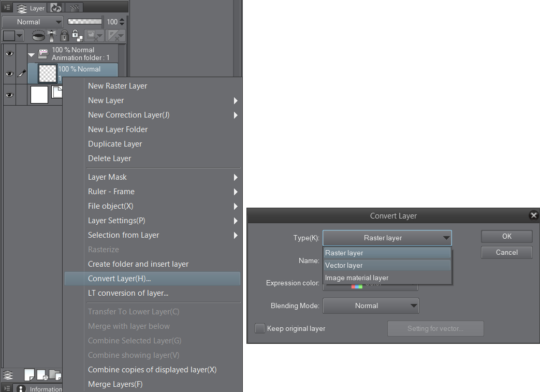
Task: Choose Convert Layer(H)... menu entry
Action: point(152,278)
